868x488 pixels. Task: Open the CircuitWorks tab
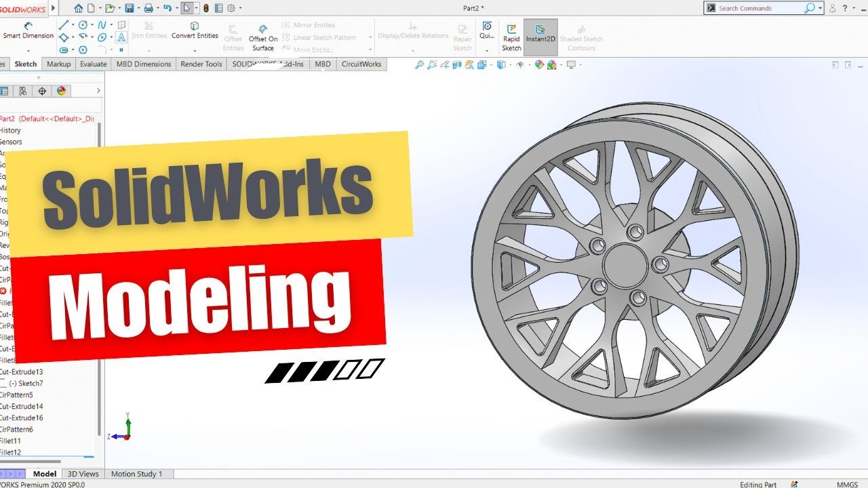point(361,64)
